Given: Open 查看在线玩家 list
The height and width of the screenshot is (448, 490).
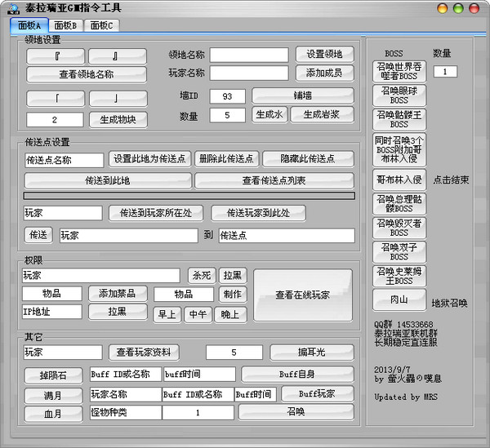Looking at the screenshot, I should (302, 295).
